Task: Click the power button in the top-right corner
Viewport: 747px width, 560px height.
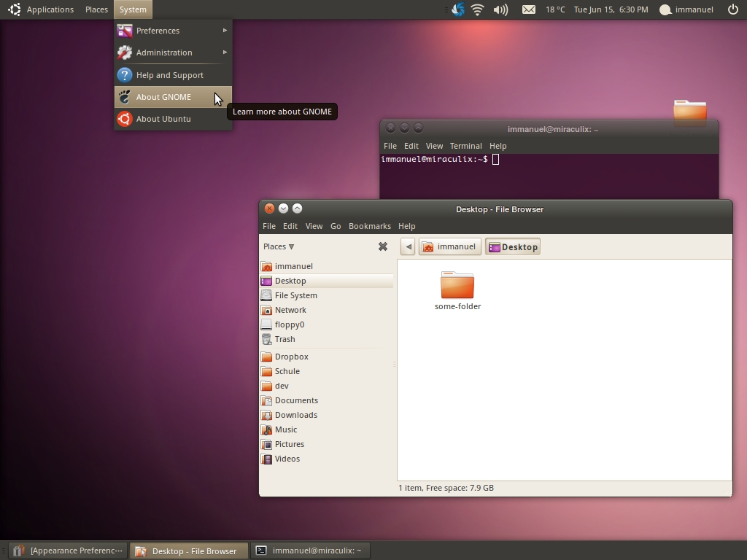Action: tap(733, 9)
